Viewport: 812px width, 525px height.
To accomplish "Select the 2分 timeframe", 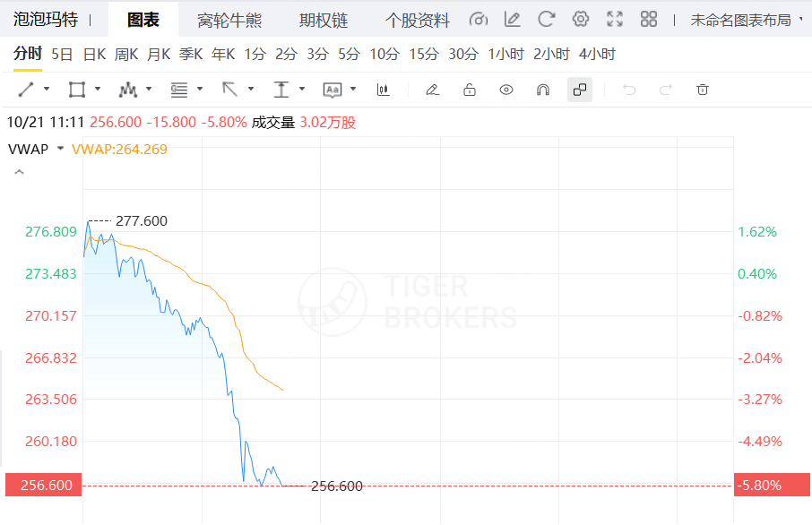I will [x=287, y=54].
